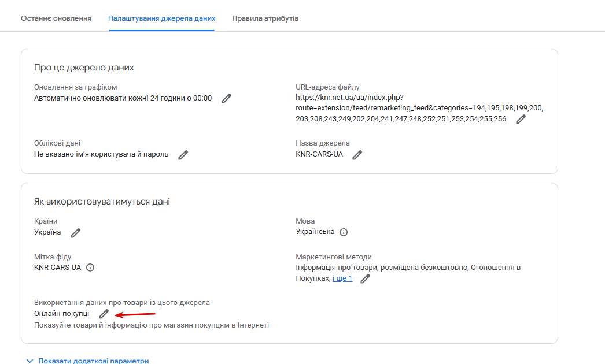Edit the Україна country pencil icon

(76, 232)
